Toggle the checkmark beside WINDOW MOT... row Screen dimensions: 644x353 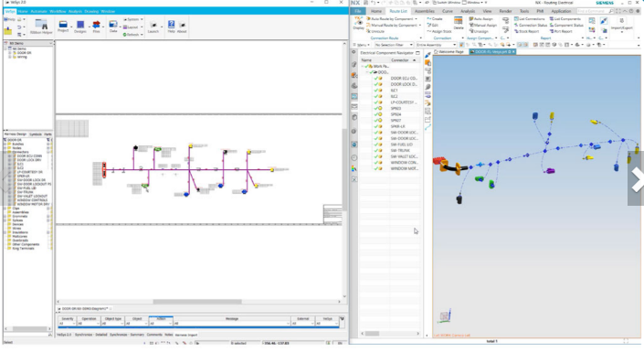(x=375, y=168)
